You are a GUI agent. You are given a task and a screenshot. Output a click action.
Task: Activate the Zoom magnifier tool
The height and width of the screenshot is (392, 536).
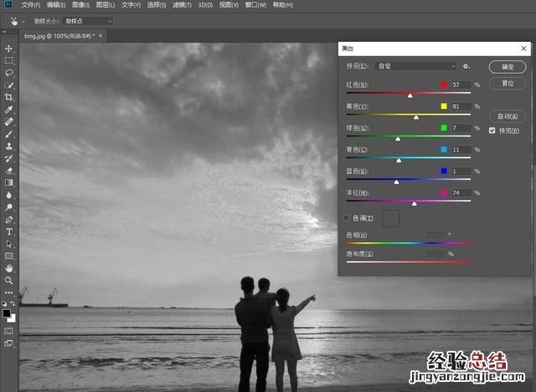[9, 280]
